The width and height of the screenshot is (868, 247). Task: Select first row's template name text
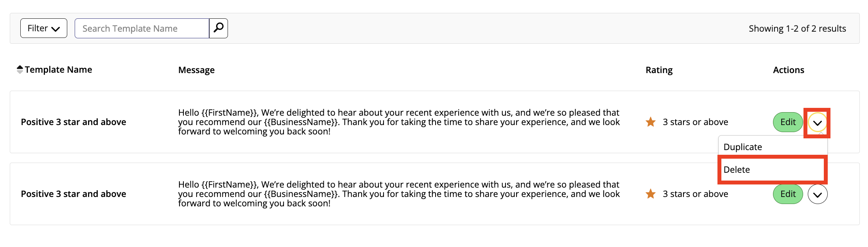click(x=74, y=122)
